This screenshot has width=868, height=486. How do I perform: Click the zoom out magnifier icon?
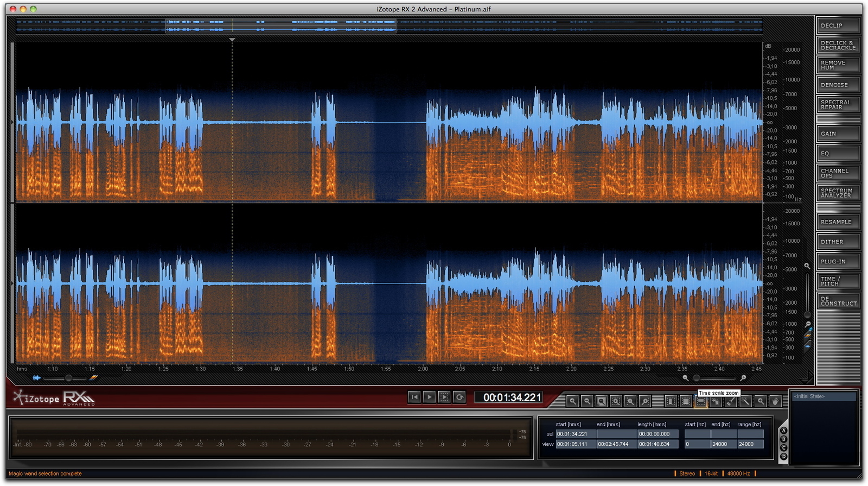coord(587,401)
